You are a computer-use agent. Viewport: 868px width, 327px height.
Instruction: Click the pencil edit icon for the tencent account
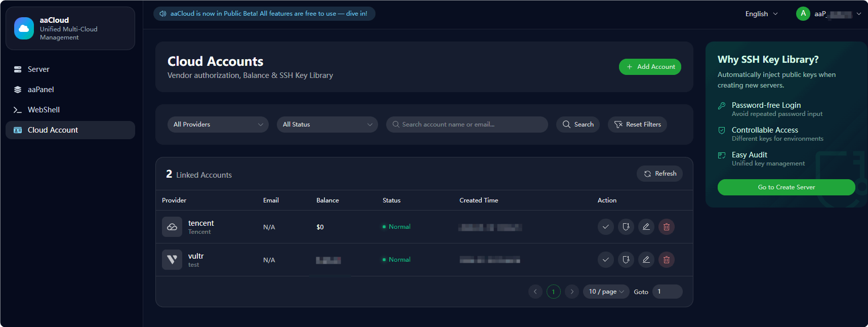point(646,227)
